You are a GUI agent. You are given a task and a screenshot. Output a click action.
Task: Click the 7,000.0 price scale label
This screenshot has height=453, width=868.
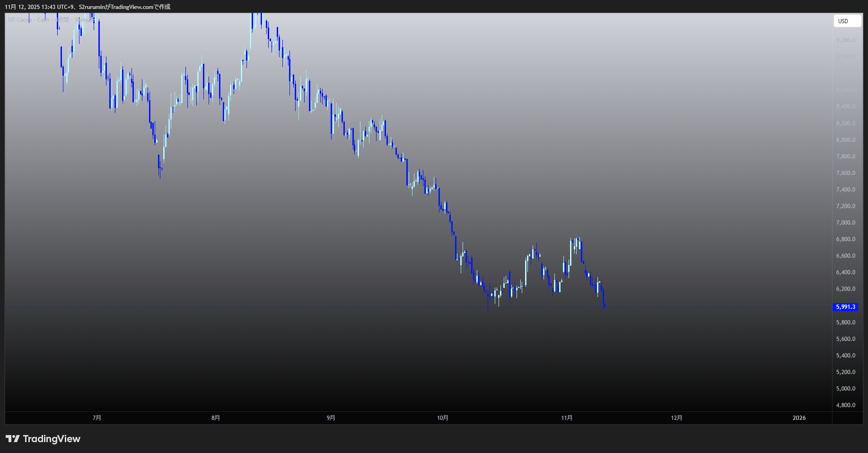[846, 223]
